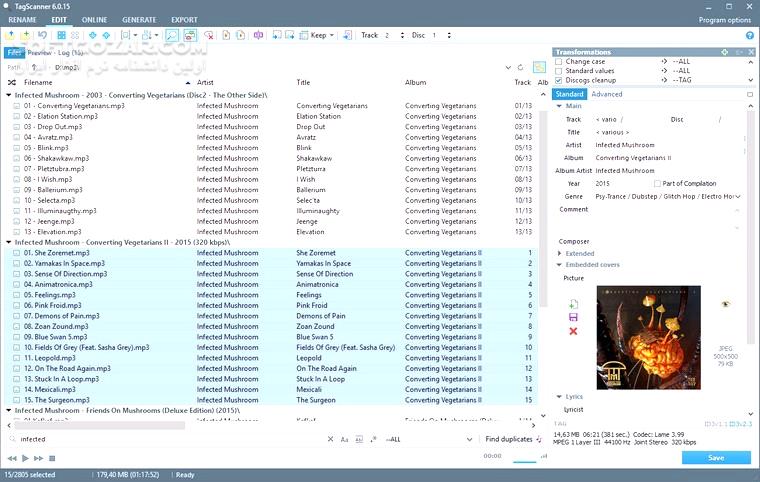
Task: Click the embedded album cover thumbnail
Action: tap(649, 337)
